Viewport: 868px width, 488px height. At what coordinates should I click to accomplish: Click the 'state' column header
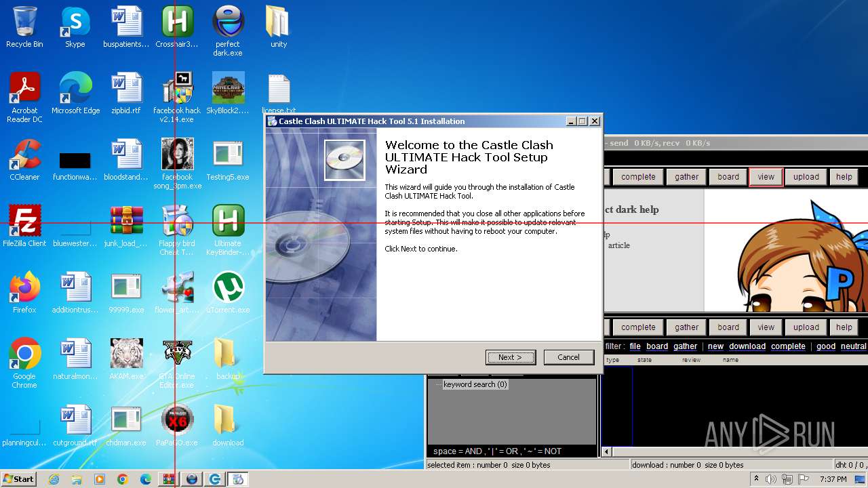tap(644, 360)
